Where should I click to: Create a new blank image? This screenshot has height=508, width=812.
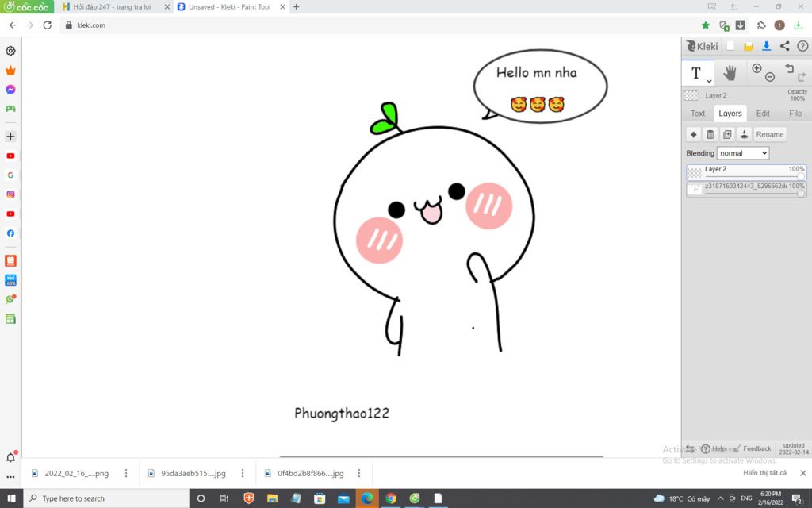tap(730, 45)
